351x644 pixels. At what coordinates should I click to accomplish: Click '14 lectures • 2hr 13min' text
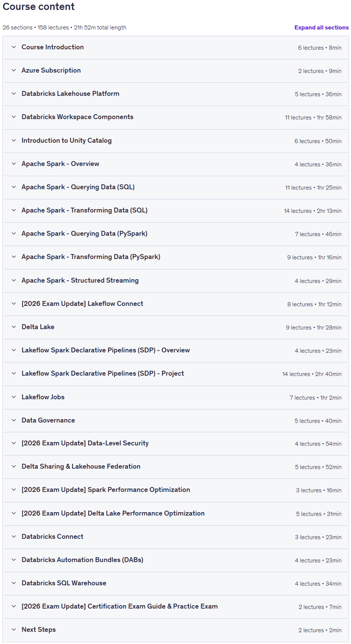pyautogui.click(x=313, y=211)
